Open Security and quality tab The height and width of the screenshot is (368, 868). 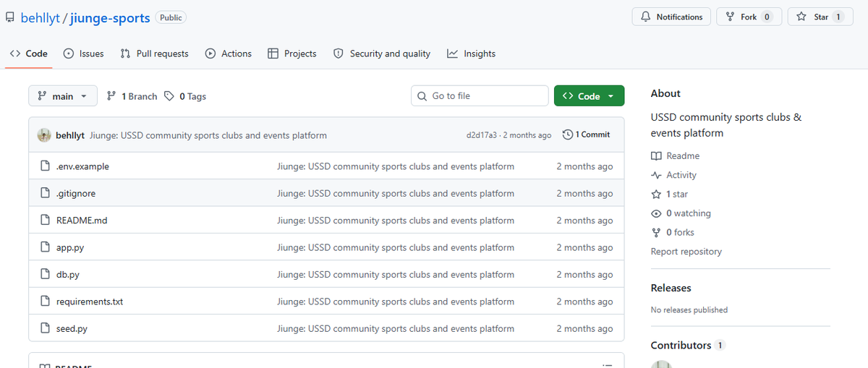tap(381, 54)
